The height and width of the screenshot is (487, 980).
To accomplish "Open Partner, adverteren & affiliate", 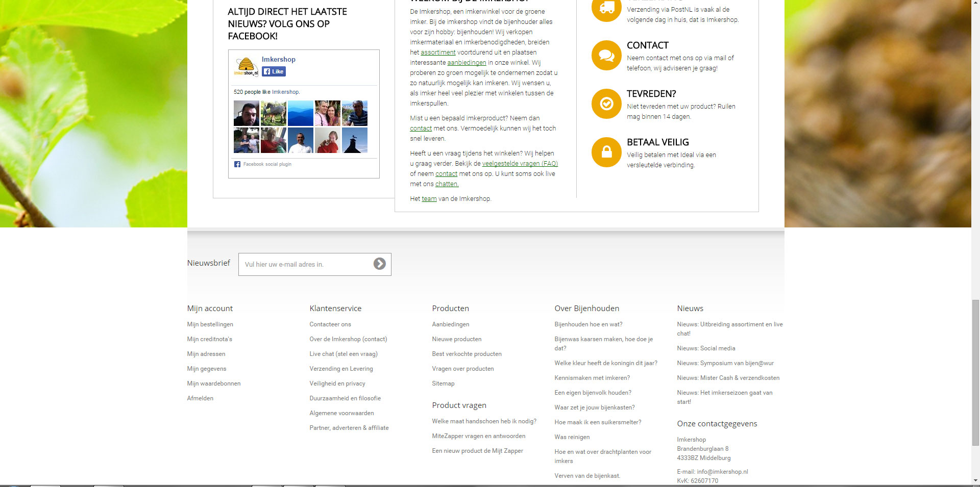I will (349, 428).
